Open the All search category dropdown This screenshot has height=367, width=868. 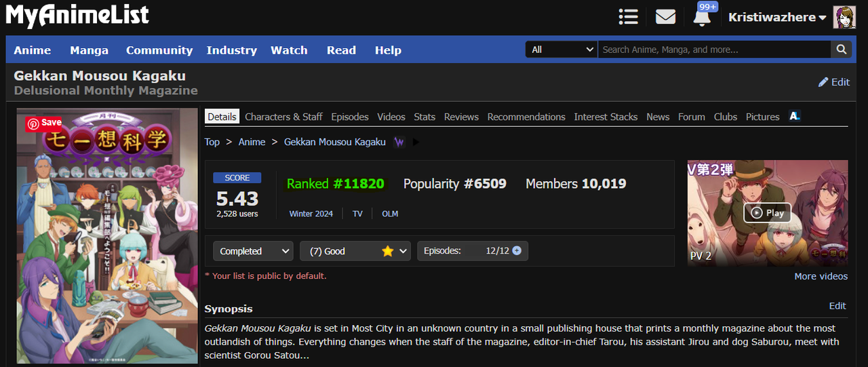(x=561, y=50)
